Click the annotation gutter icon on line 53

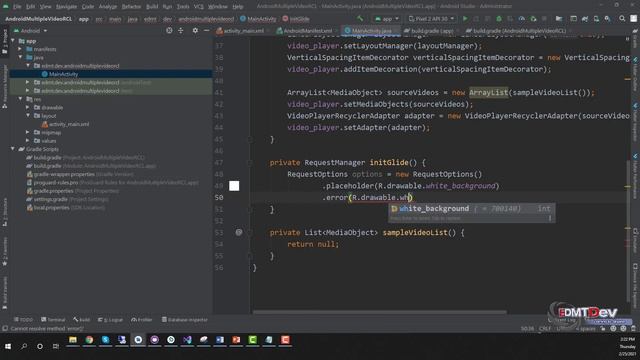click(239, 232)
